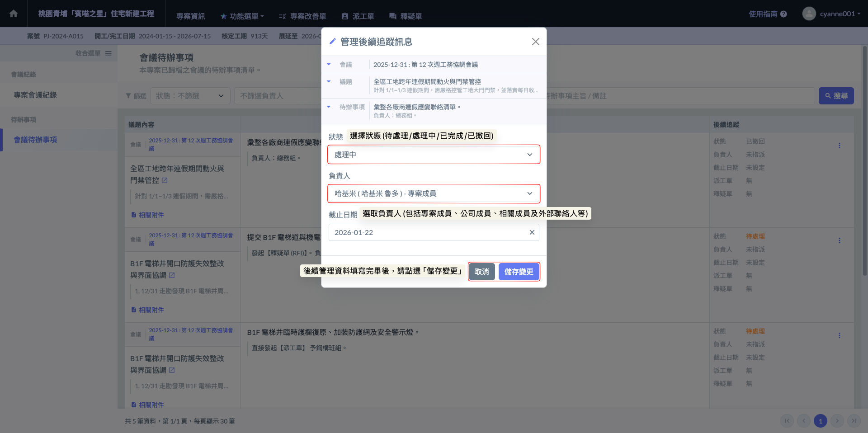This screenshot has height=433, width=868.
Task: Click the 儲存變更 button
Action: pyautogui.click(x=519, y=272)
